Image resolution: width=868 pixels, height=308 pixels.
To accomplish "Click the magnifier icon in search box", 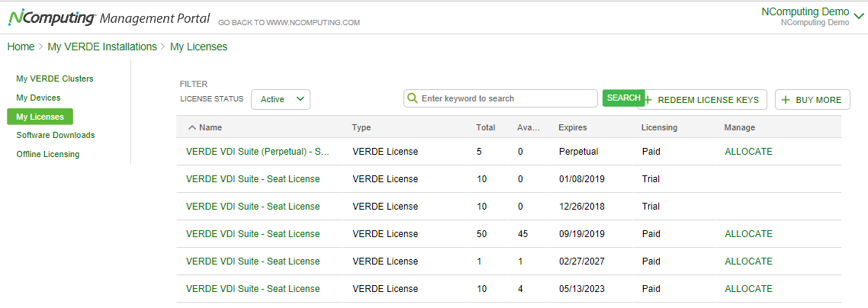I will 413,98.
